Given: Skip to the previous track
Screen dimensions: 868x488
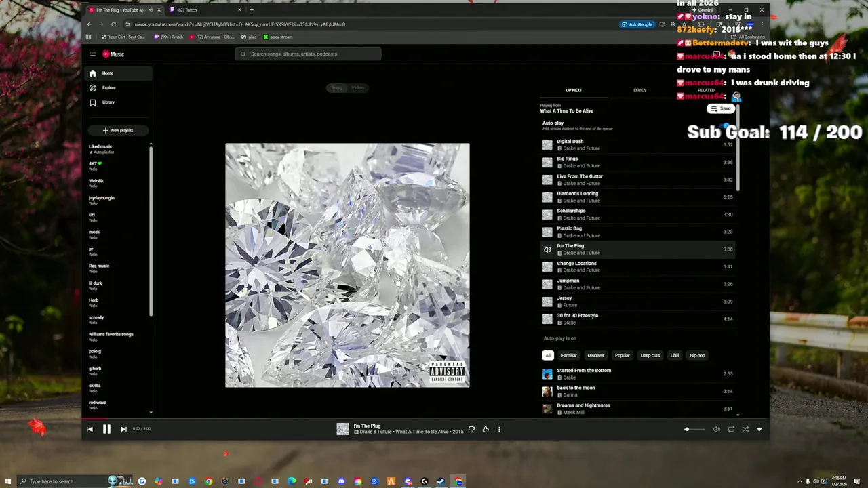Looking at the screenshot, I should click(90, 429).
